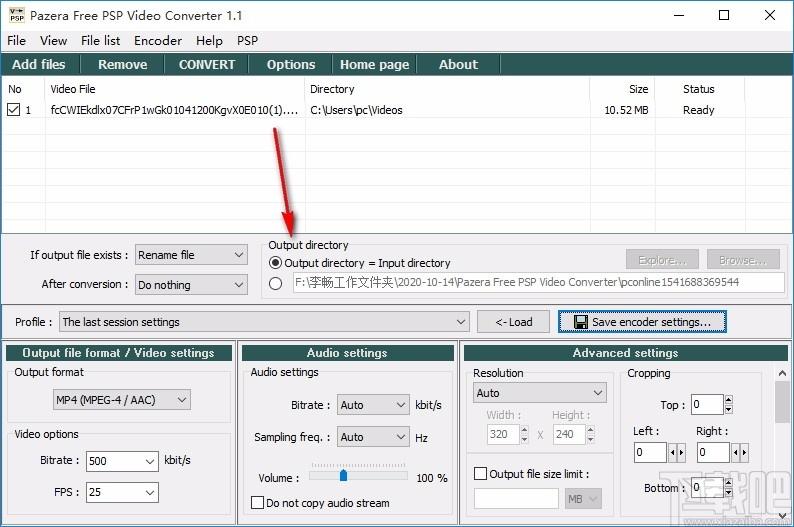The image size is (794, 527).
Task: Open the Encoder menu
Action: 157,40
